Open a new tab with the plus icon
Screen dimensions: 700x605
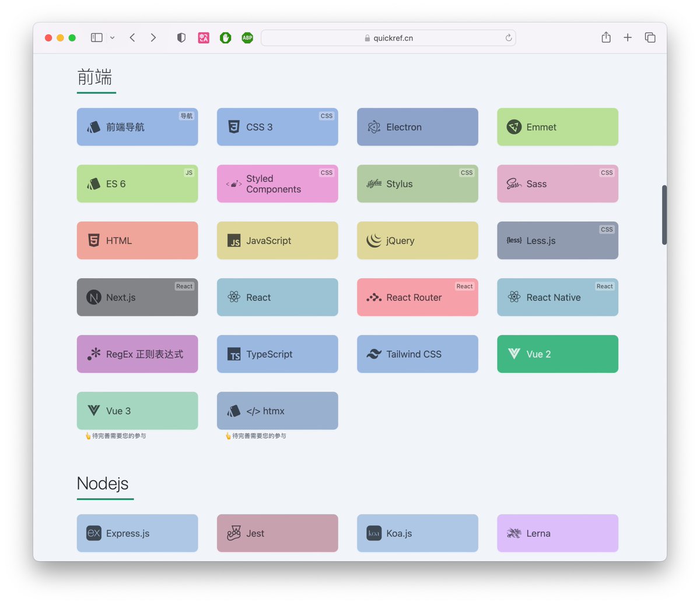point(628,37)
